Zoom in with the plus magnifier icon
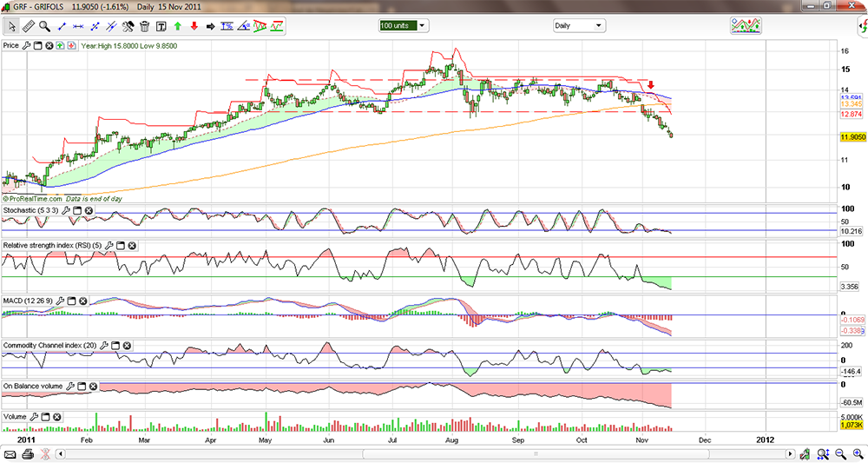 857,453
